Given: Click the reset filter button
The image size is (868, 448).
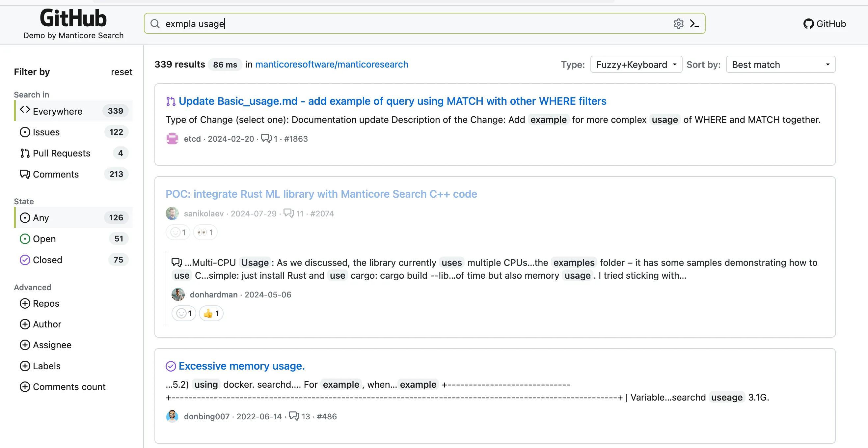Looking at the screenshot, I should tap(121, 71).
